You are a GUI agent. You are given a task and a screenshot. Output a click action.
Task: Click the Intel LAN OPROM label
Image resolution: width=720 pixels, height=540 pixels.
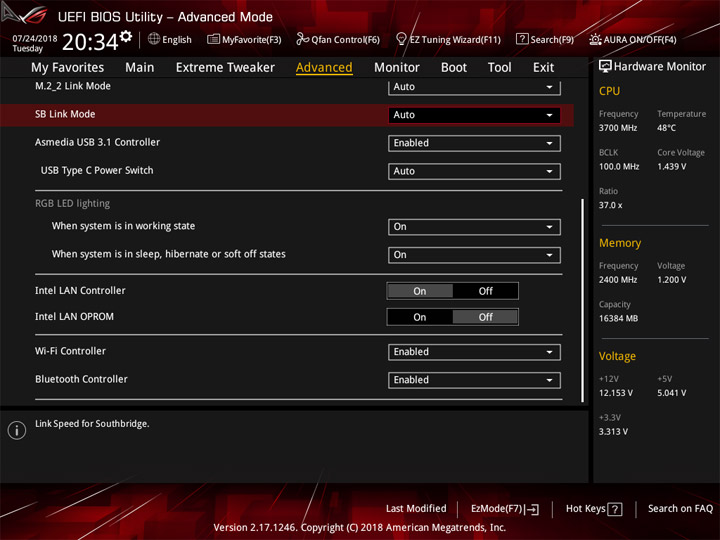pos(74,317)
